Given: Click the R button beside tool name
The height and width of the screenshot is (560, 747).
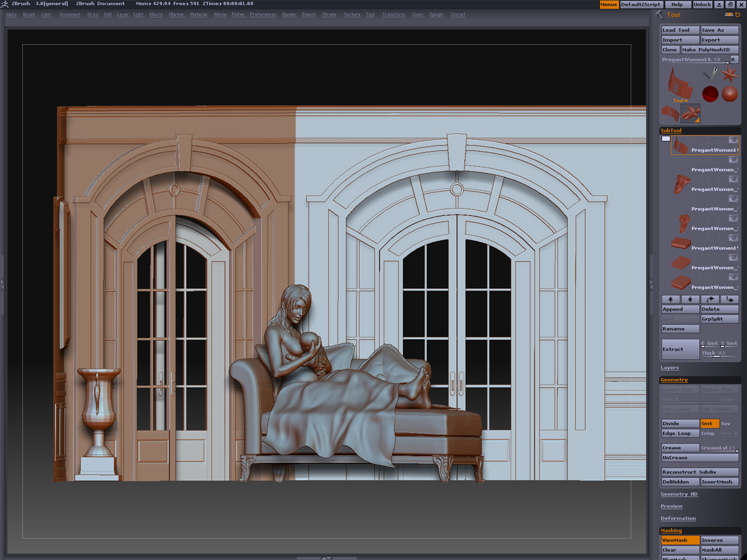Looking at the screenshot, I should tap(734, 60).
